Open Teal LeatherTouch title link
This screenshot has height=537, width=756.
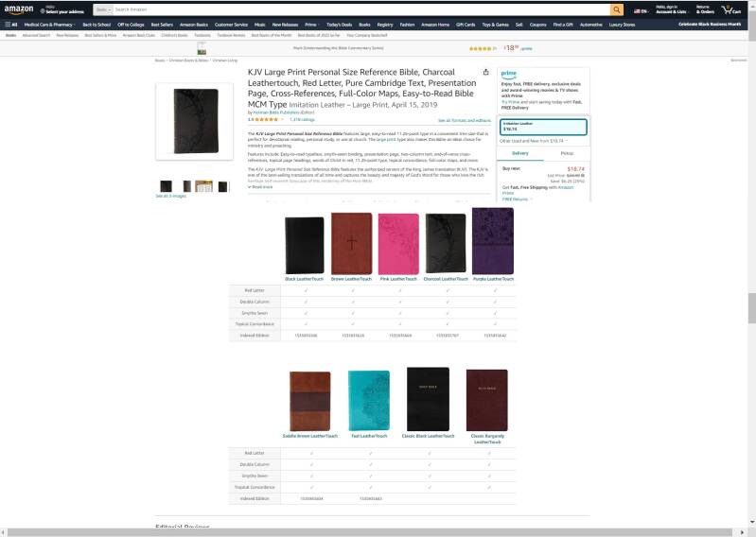(369, 436)
